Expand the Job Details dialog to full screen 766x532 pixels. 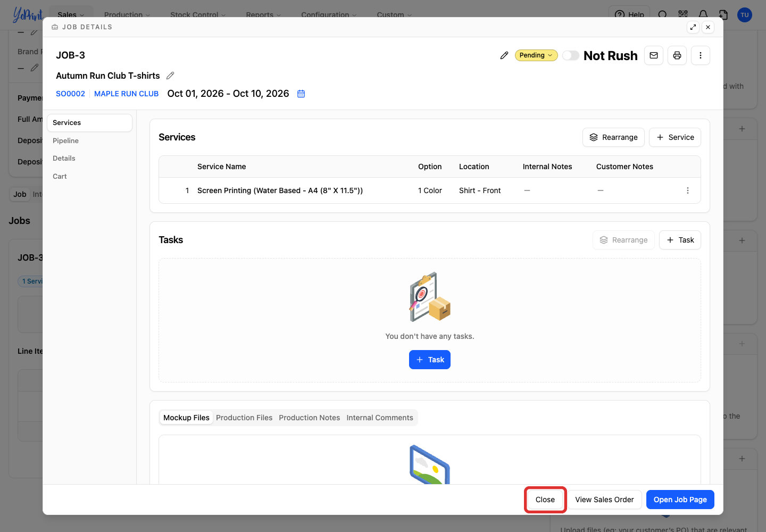(693, 27)
